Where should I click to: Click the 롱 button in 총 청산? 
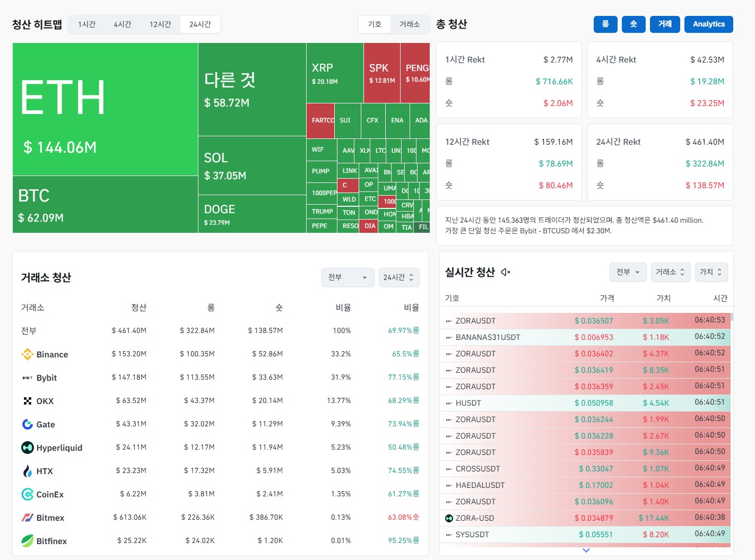(605, 24)
